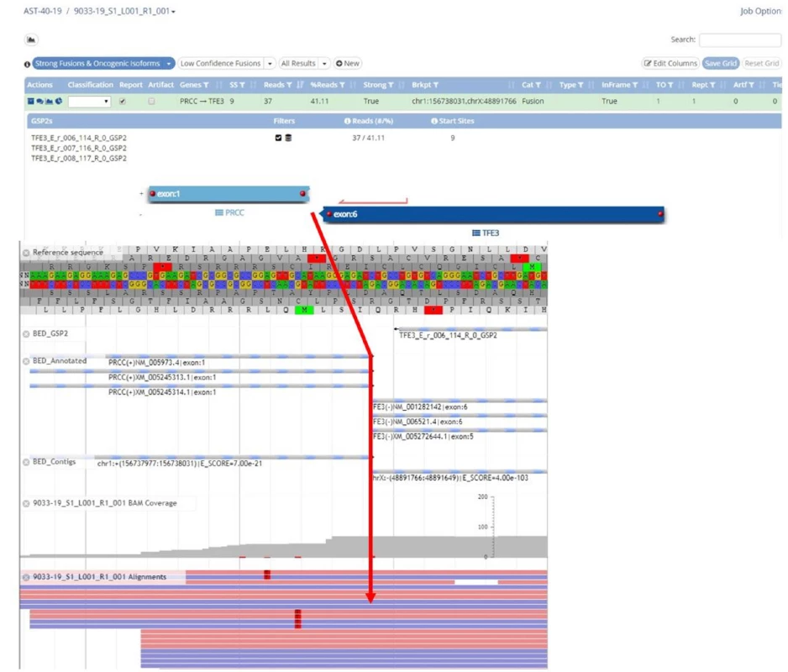The image size is (788, 672).
Task: Click the filter icon on Type column
Action: (x=580, y=85)
